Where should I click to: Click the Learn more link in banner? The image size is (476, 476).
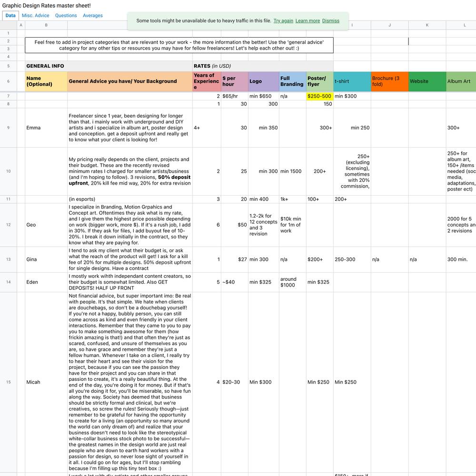click(x=307, y=20)
